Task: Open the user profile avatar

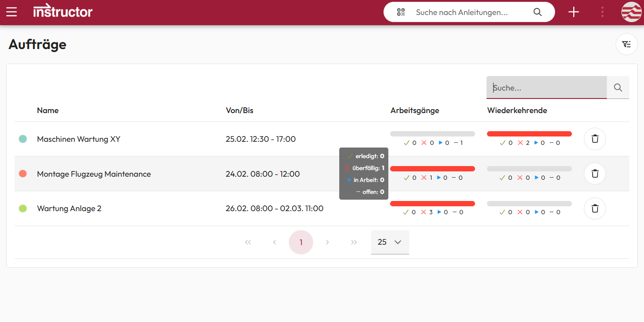Action: point(632,12)
